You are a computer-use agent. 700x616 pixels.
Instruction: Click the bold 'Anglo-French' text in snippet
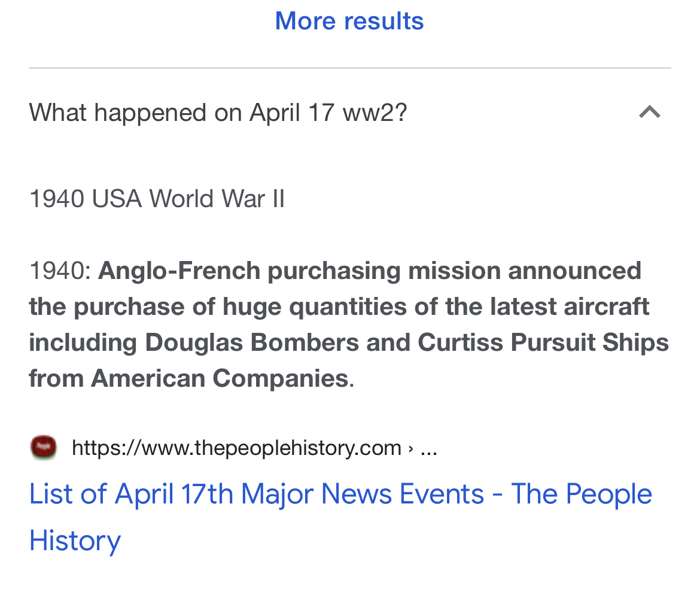179,271
